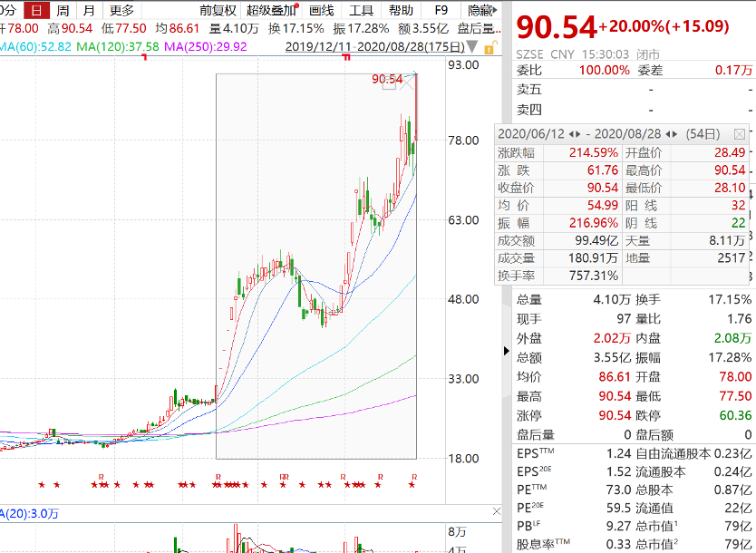The width and height of the screenshot is (756, 553).
Task: Click the X icon on the 54日 statistics panel
Action: coord(741,132)
